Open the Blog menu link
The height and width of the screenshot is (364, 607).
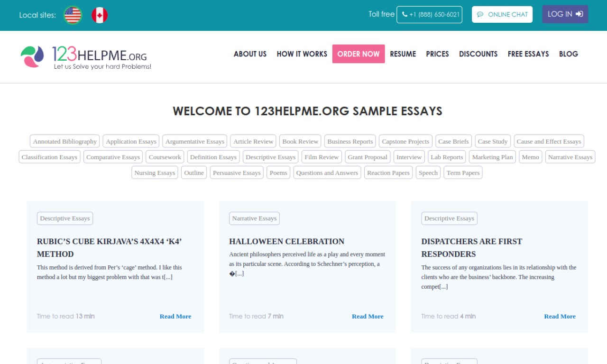(568, 54)
